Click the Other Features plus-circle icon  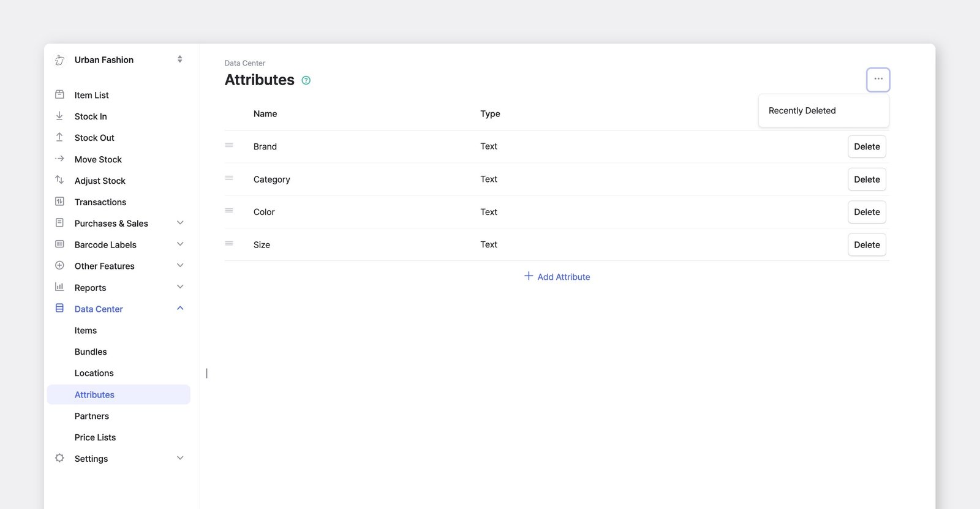click(59, 266)
